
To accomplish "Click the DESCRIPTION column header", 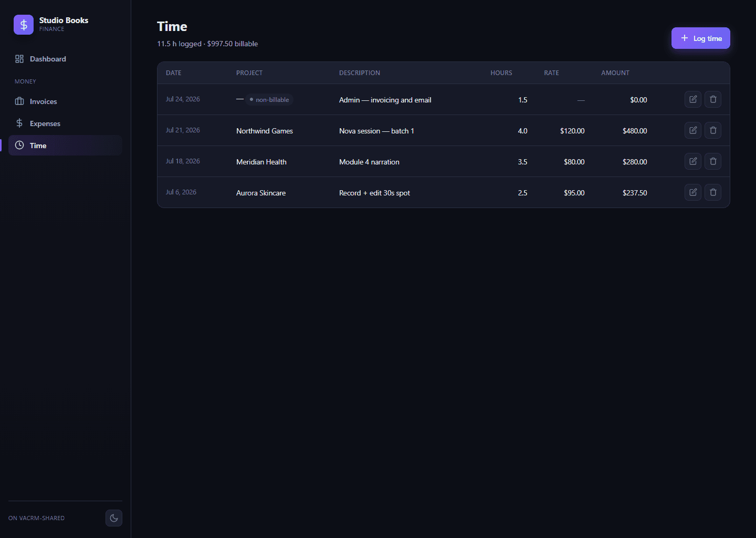I will 360,73.
